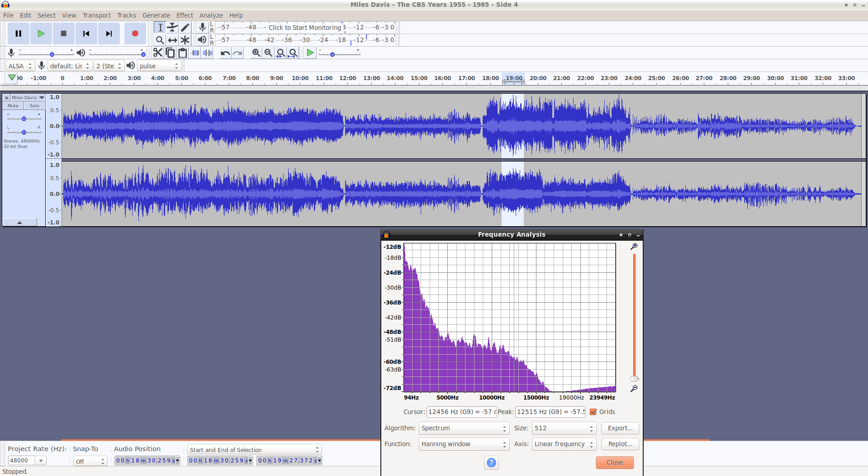
Task: Select the Time Shift tool
Action: [x=172, y=40]
